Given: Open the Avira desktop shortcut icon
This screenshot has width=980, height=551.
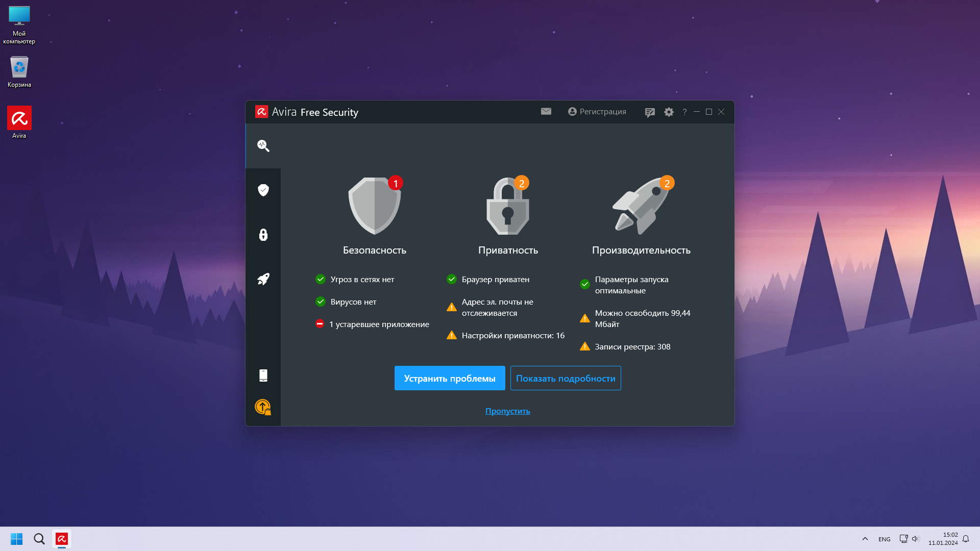Looking at the screenshot, I should tap(19, 118).
